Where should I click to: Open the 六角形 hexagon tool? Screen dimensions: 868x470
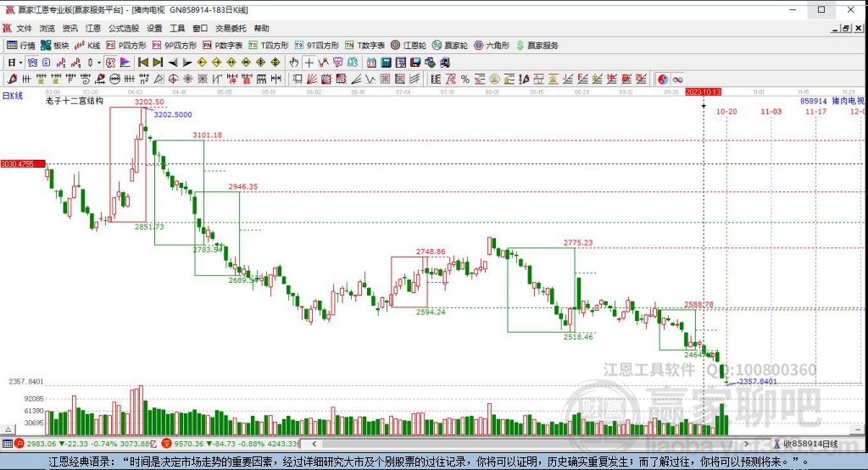click(492, 46)
